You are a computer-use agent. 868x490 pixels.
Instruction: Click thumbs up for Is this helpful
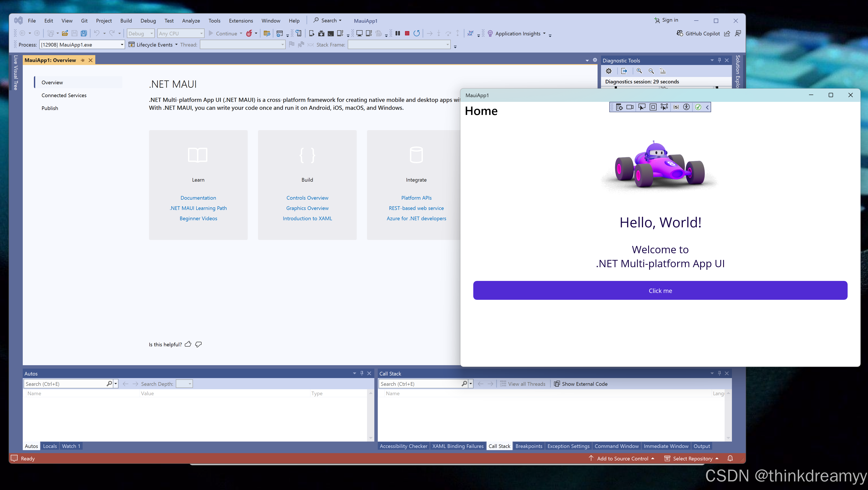coord(188,344)
